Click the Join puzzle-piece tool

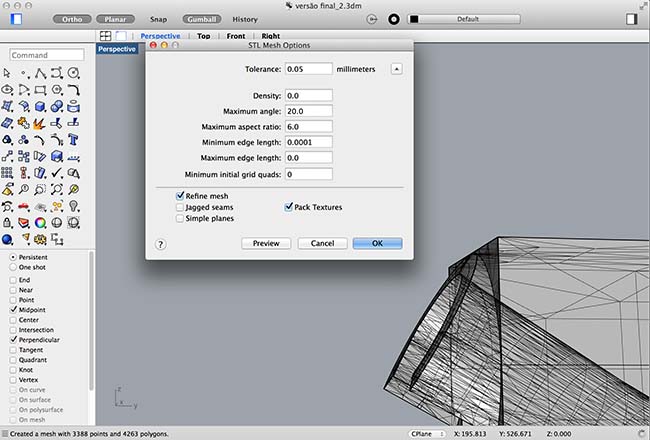[24, 123]
